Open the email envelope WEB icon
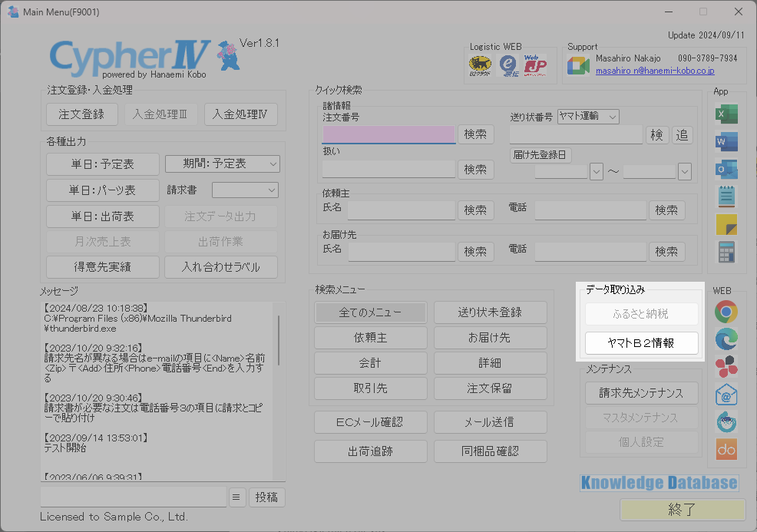This screenshot has width=757, height=532. (726, 395)
